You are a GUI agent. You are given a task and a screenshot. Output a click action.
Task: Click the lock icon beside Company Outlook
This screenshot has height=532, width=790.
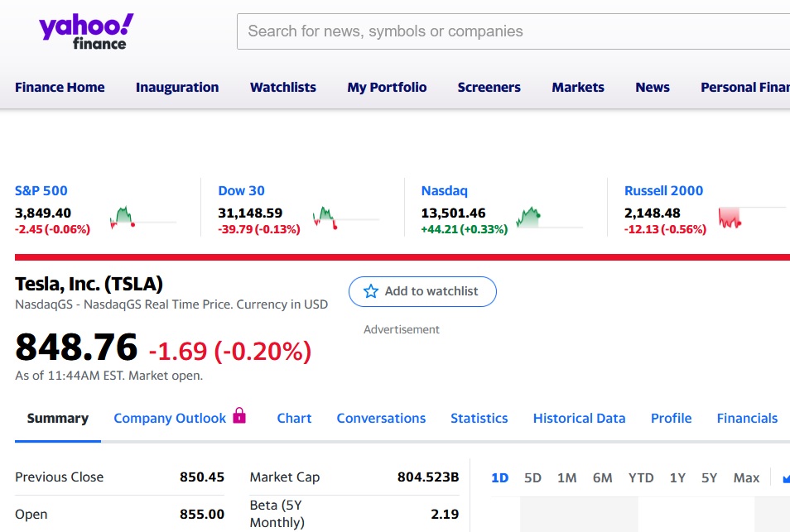pos(239,415)
